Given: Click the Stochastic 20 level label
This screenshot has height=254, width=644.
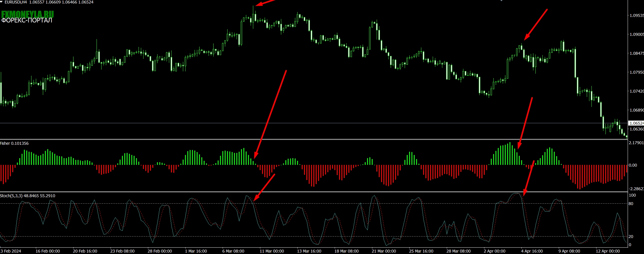Looking at the screenshot, I should (x=631, y=237).
